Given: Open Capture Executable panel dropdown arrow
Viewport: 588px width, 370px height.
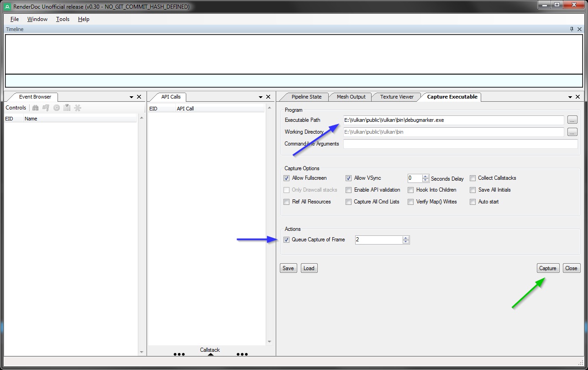Looking at the screenshot, I should pos(571,97).
